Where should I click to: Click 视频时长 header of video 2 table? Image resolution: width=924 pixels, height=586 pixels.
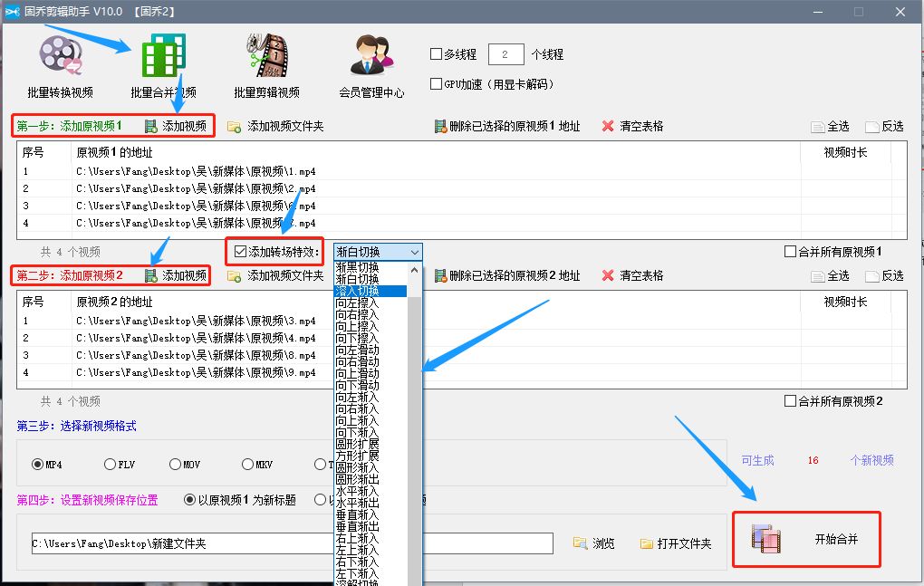tap(845, 303)
